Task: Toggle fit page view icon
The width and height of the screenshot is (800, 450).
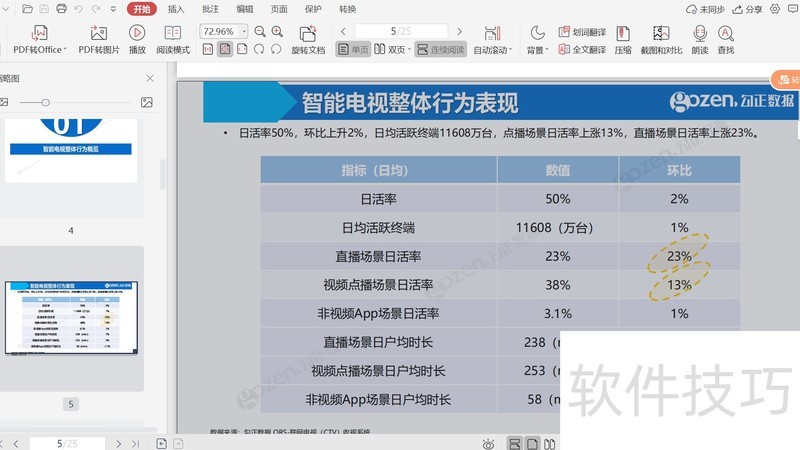Action: [225, 49]
